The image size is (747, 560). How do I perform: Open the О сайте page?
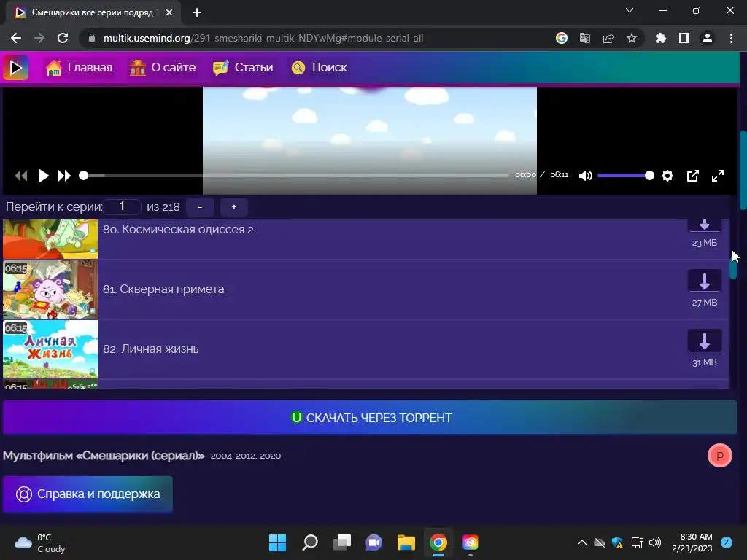point(163,68)
